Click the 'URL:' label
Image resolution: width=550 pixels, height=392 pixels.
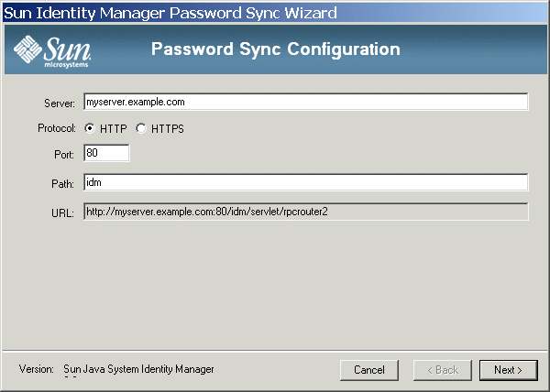62,213
